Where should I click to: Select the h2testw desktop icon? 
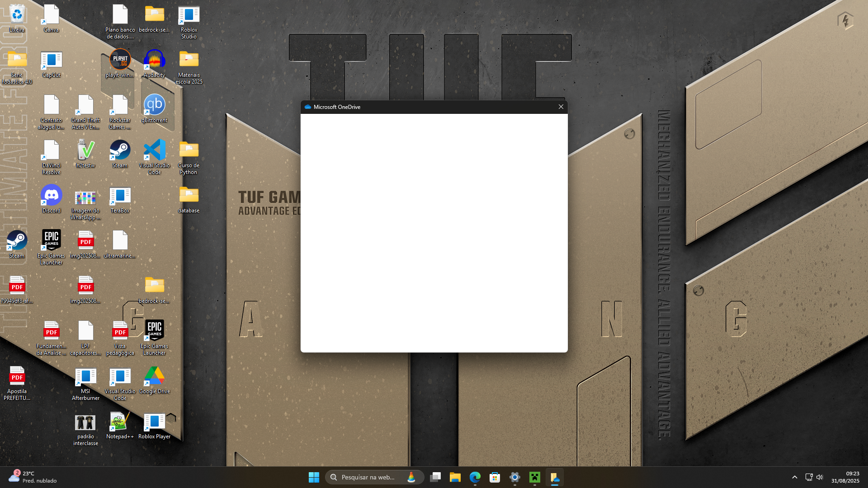click(x=85, y=155)
